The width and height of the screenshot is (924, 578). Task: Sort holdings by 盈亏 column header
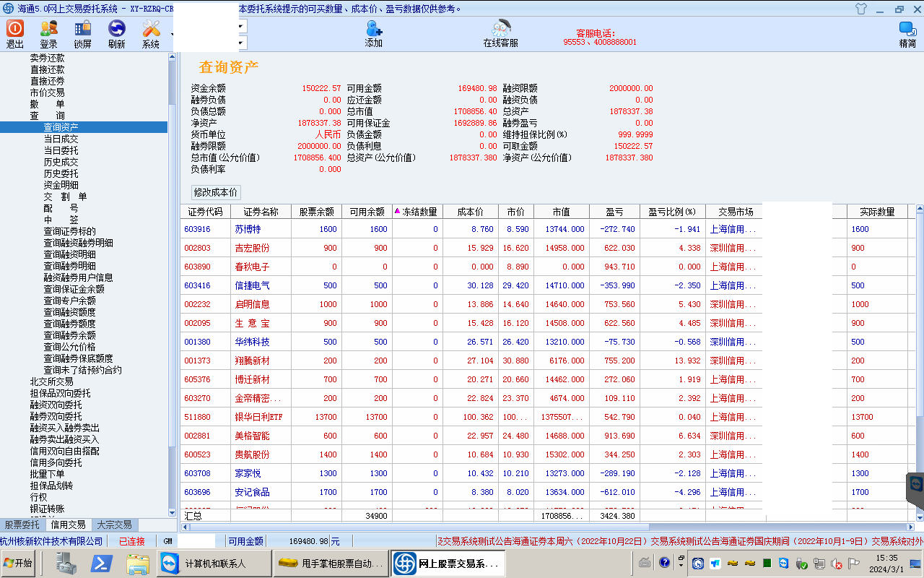[614, 212]
